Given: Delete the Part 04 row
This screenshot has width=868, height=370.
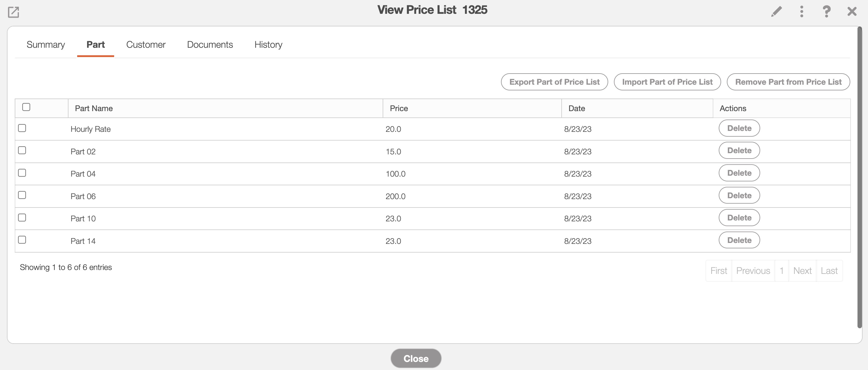Looking at the screenshot, I should click(x=739, y=173).
